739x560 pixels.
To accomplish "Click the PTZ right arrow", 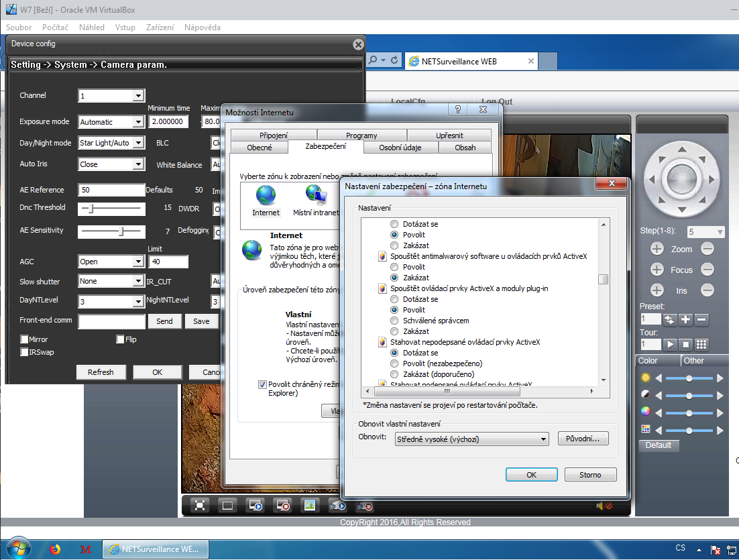I will pyautogui.click(x=712, y=179).
